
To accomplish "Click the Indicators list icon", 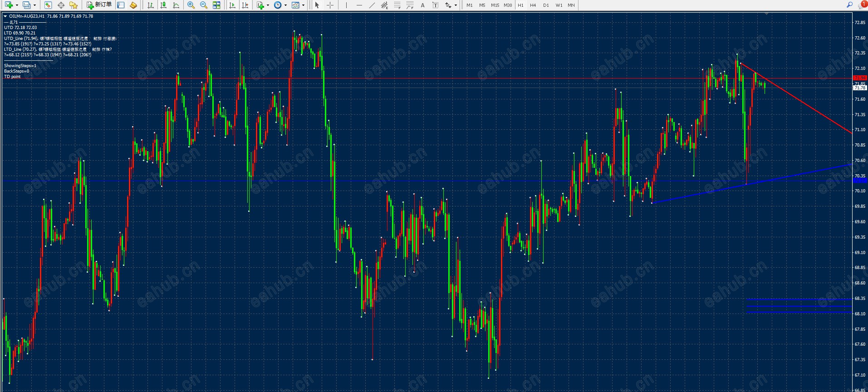I will (260, 5).
